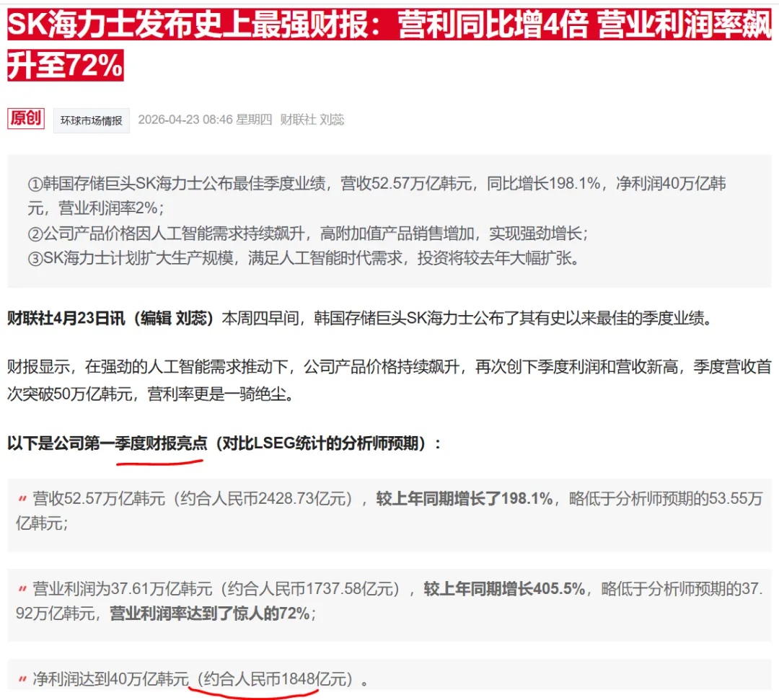Open the 环球市场情报 category tag
779x700 pixels.
tap(92, 120)
